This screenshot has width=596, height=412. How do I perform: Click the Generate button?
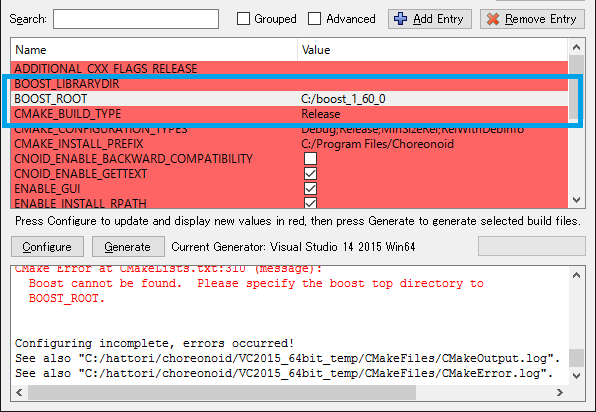pyautogui.click(x=128, y=247)
